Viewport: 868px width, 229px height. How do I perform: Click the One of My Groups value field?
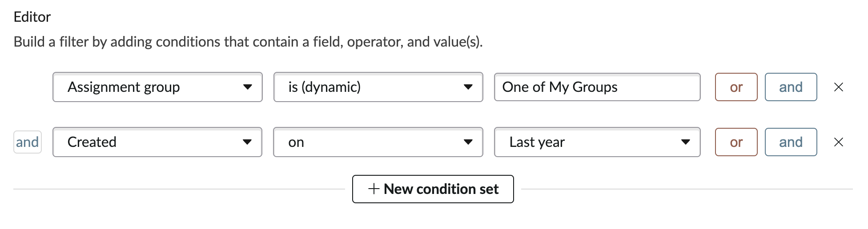(597, 87)
